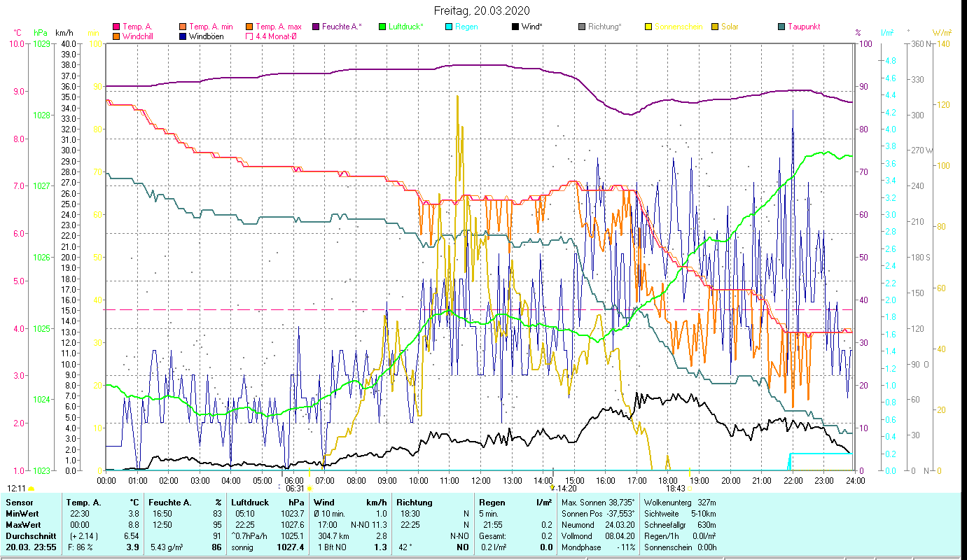Click the Temp. A. max legend label
Viewport: 967px width, 560px height.
(279, 27)
